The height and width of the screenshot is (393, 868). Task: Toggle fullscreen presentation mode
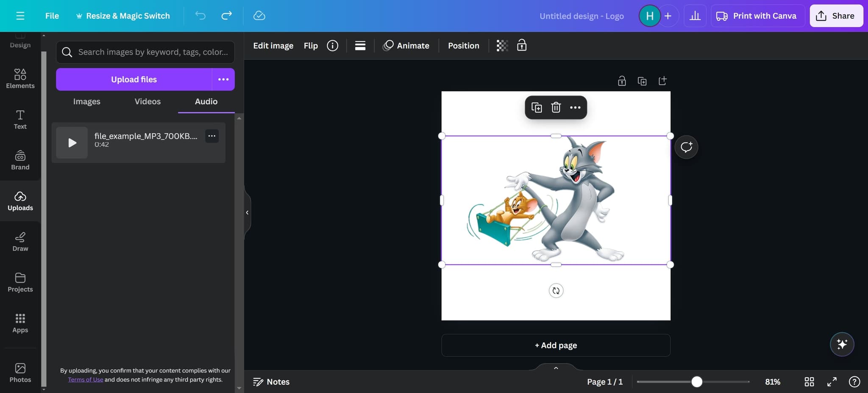point(832,382)
